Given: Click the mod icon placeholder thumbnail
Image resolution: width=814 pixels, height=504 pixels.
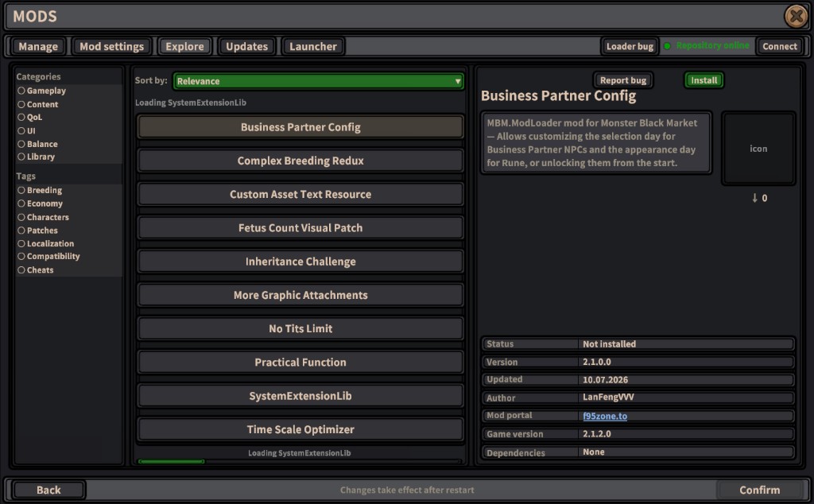Looking at the screenshot, I should pyautogui.click(x=758, y=149).
